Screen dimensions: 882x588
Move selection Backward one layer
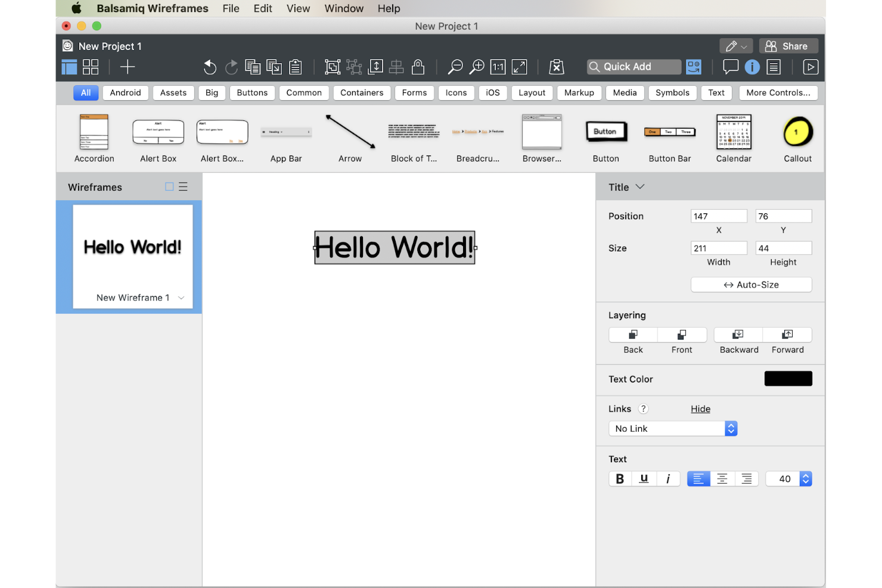click(738, 335)
